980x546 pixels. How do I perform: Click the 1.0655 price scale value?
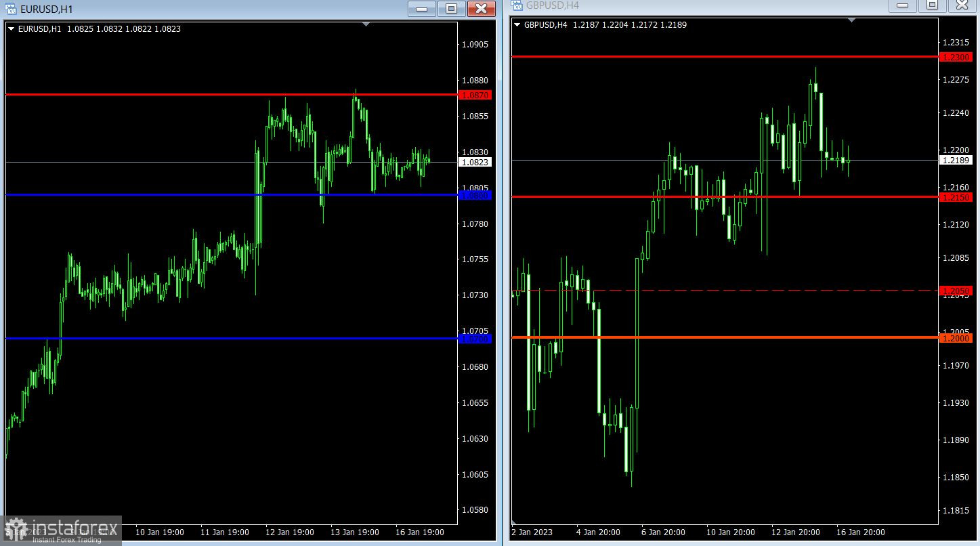475,403
